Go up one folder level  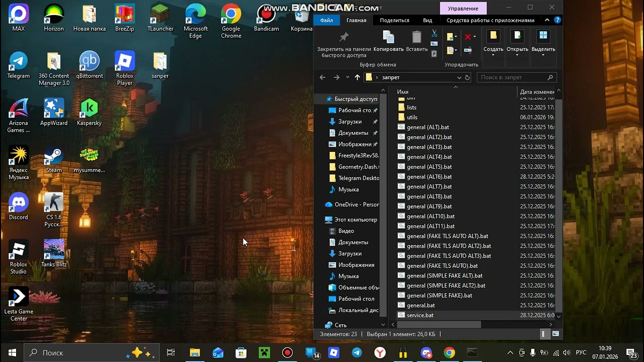[x=357, y=77]
